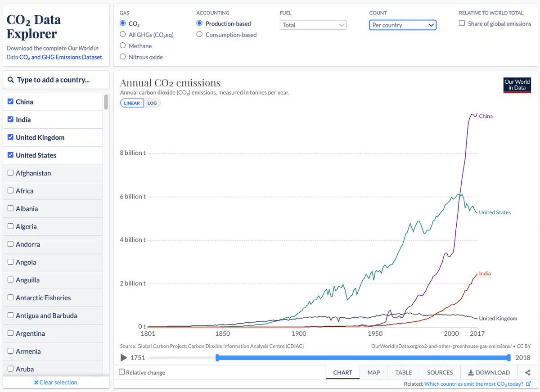This screenshot has width=540, height=392.
Task: Select the LINEAR scale button
Action: pos(132,103)
